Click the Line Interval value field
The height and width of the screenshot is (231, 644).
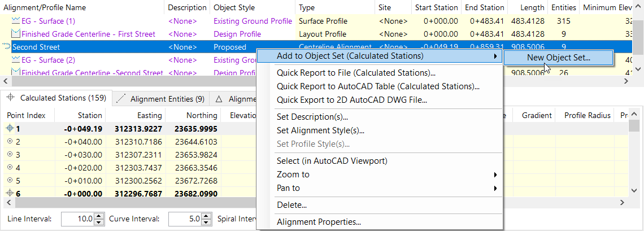(77, 219)
